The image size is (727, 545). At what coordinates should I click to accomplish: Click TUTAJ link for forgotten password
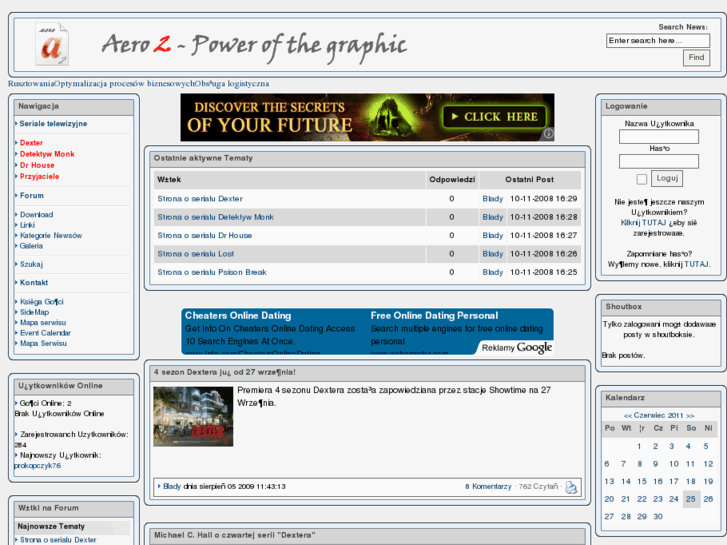(x=696, y=264)
